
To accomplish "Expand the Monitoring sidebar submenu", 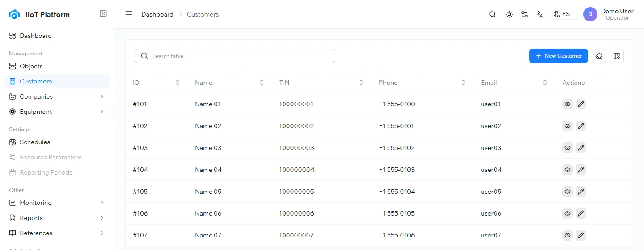I will pos(57,203).
